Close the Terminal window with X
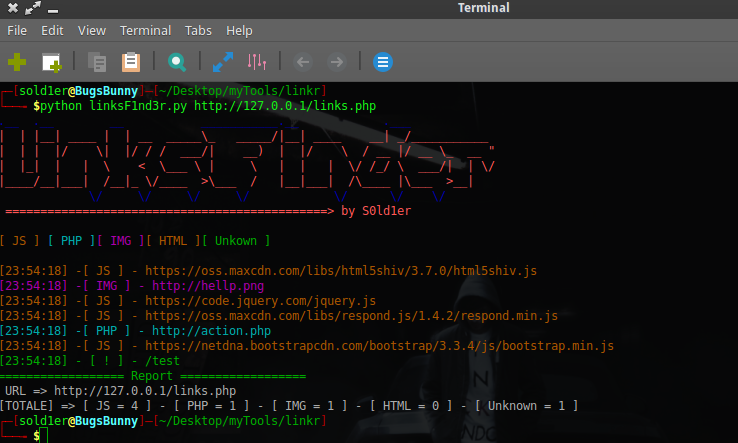 click(x=13, y=8)
